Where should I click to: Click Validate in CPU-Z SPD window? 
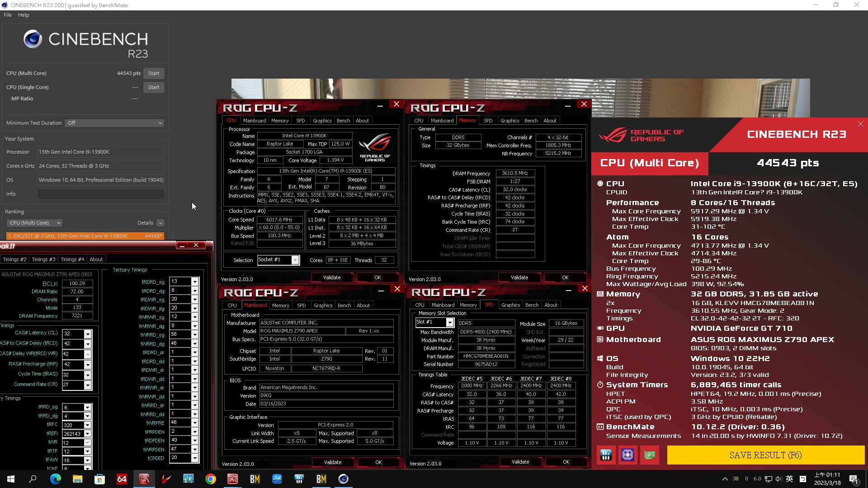tap(520, 462)
